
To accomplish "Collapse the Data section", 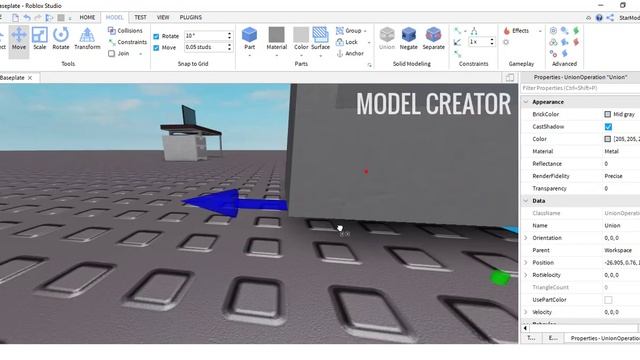I will tap(526, 200).
